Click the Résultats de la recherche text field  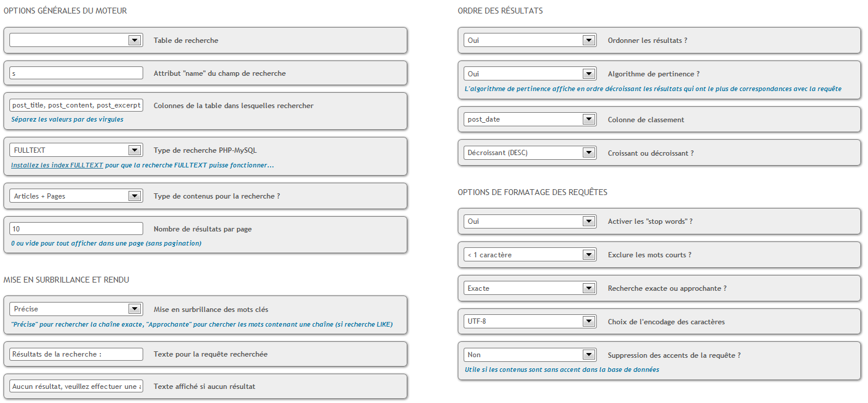(76, 354)
